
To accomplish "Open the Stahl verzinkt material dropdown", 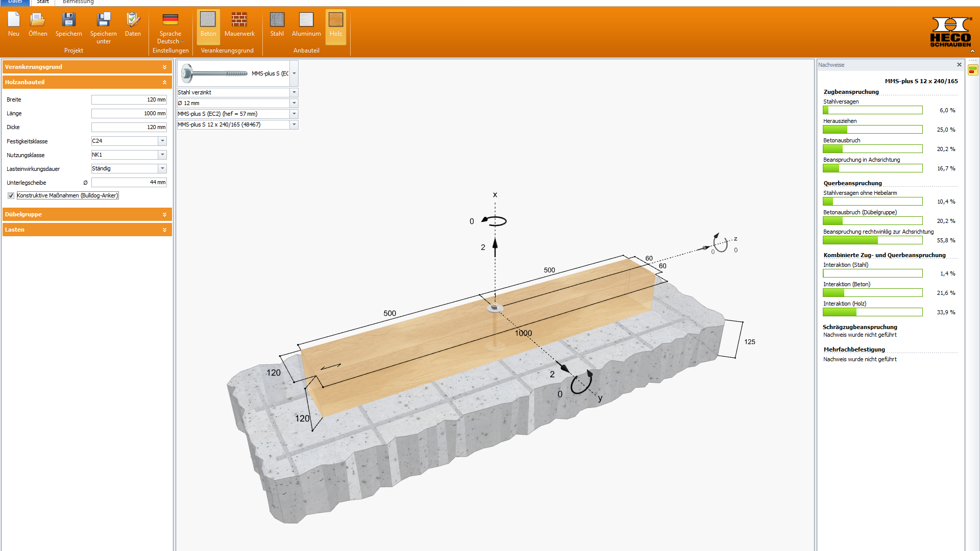I will [294, 92].
